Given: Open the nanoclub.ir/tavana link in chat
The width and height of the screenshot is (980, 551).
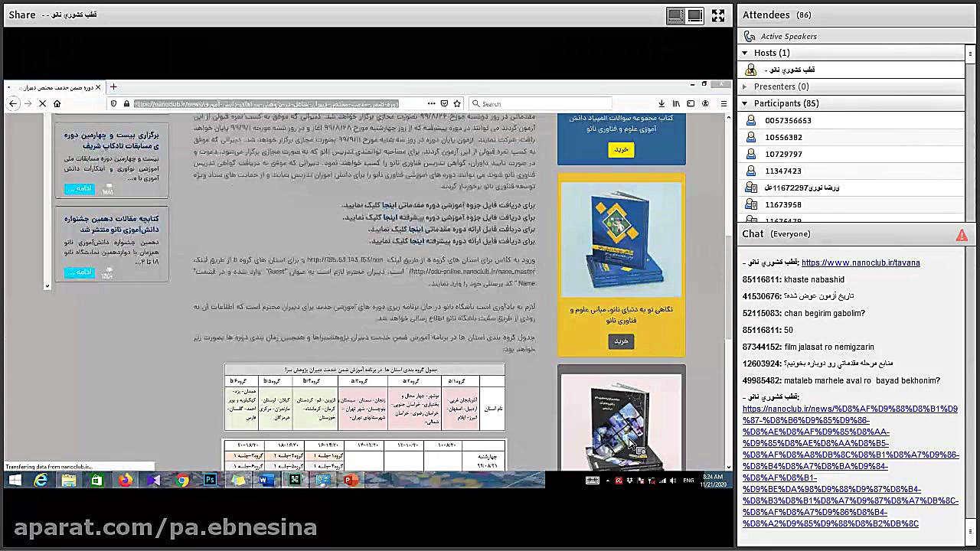Looking at the screenshot, I should point(860,262).
